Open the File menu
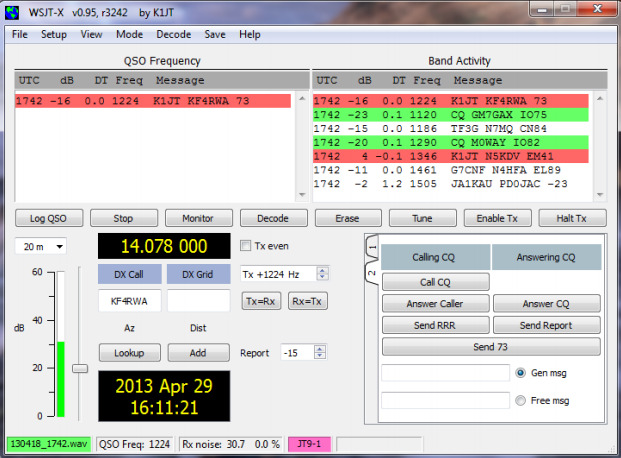Image resolution: width=621 pixels, height=458 pixels. [x=19, y=34]
